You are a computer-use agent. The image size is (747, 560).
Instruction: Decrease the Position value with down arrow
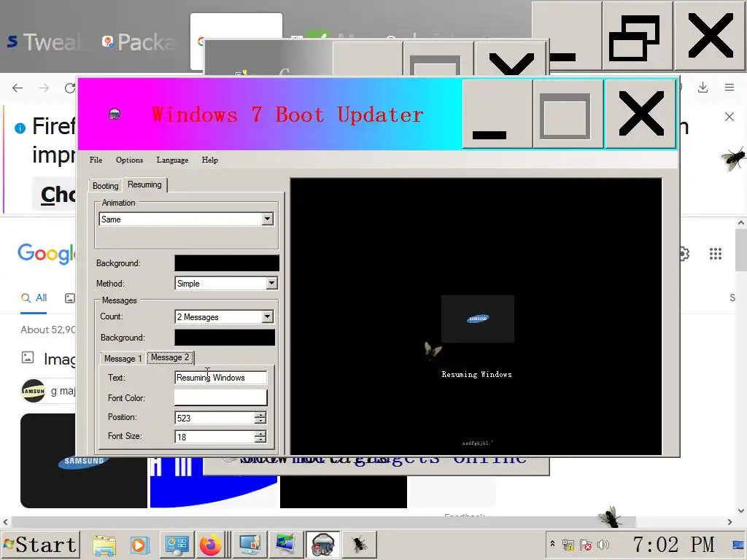[260, 421]
